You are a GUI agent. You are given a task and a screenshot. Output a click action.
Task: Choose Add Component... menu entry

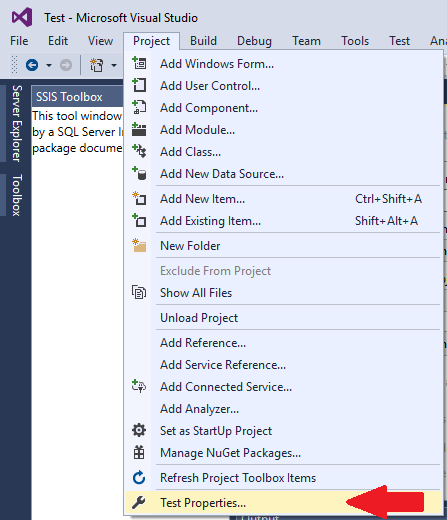[x=283, y=107]
